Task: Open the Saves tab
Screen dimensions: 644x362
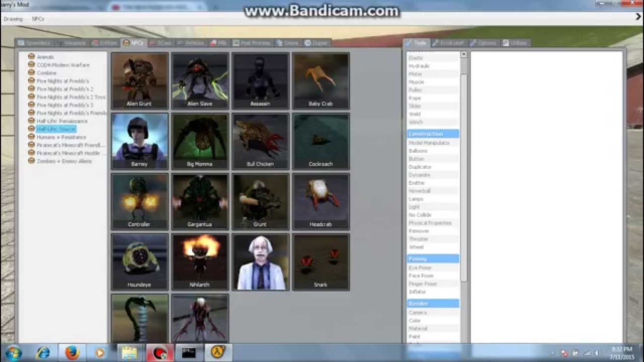Action: click(x=288, y=43)
